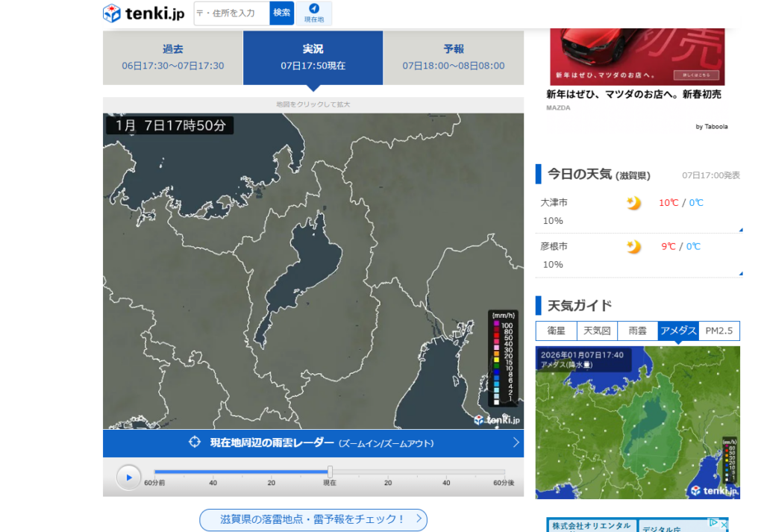Click the right chevron on 雨雲レーダー bar
Viewport: 764px width, 532px height.
(x=516, y=442)
